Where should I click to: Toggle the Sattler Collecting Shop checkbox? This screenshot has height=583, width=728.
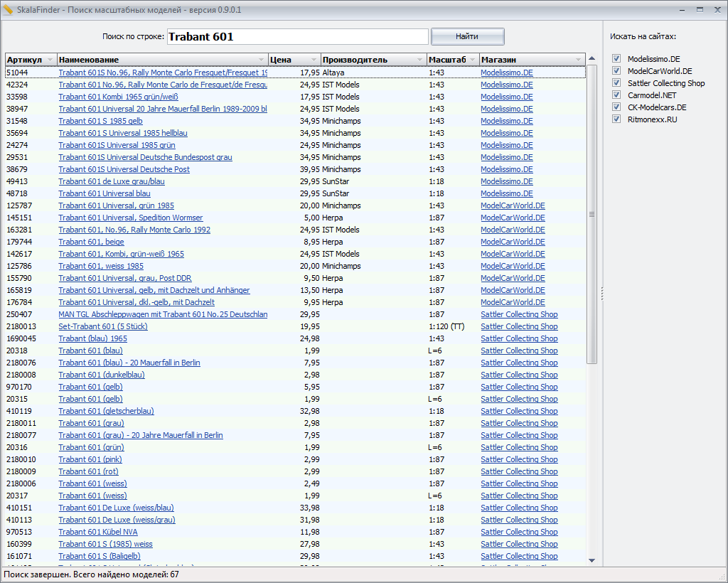[x=616, y=83]
